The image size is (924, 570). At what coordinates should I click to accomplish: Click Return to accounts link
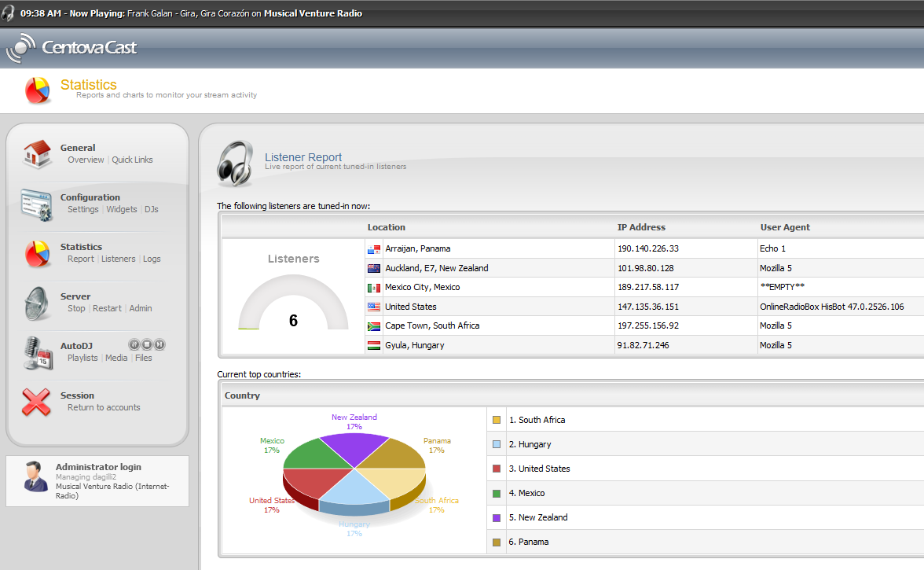pyautogui.click(x=104, y=408)
